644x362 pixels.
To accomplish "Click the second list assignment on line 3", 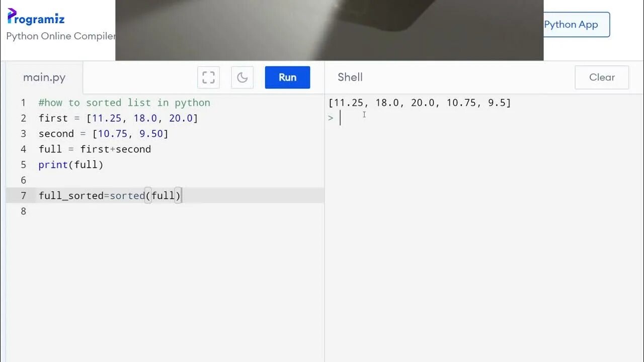I will tap(103, 134).
